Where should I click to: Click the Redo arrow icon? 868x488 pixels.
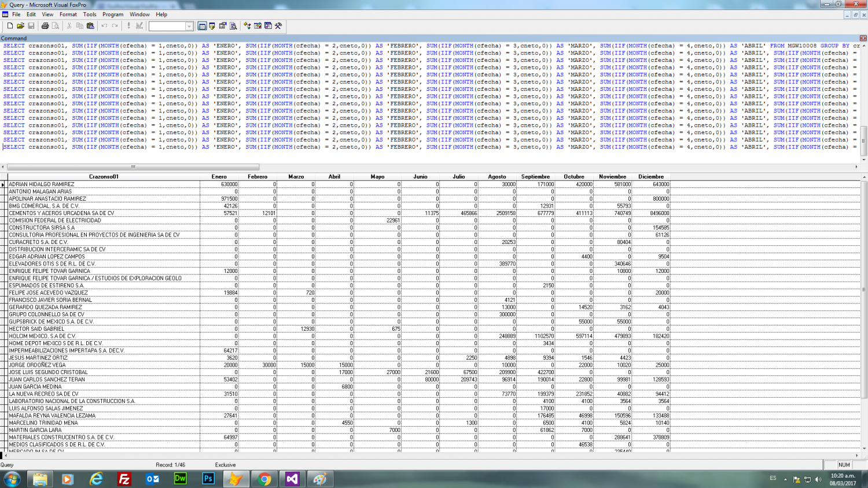115,26
